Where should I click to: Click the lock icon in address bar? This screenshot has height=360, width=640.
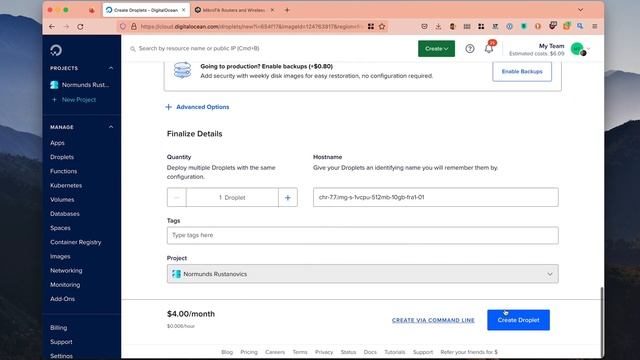coord(133,27)
